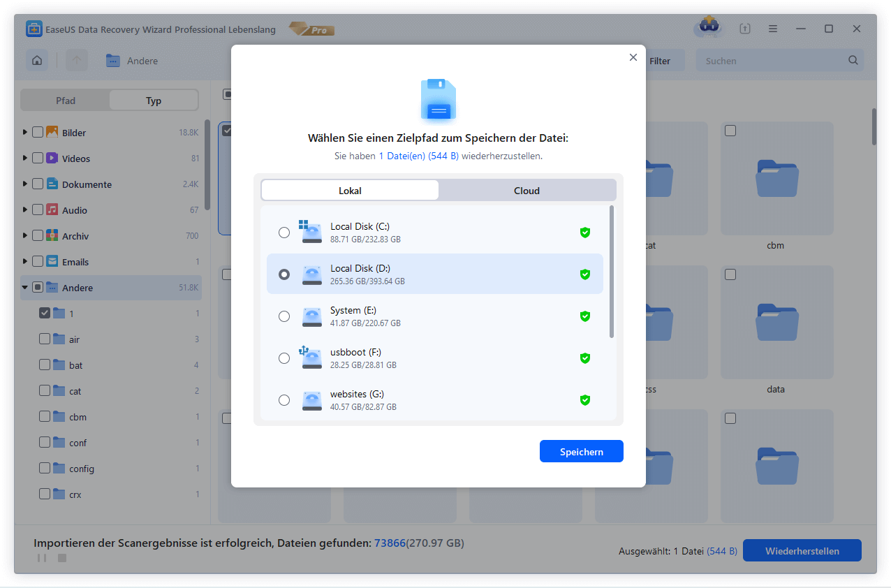Switch to the Pfad tab
Viewport: 891px width, 588px height.
[x=66, y=101]
